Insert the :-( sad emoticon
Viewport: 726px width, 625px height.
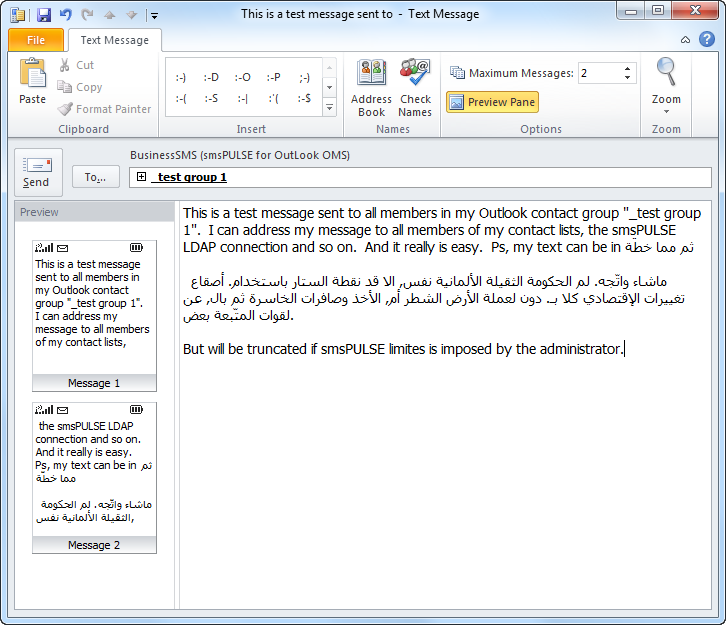point(181,99)
